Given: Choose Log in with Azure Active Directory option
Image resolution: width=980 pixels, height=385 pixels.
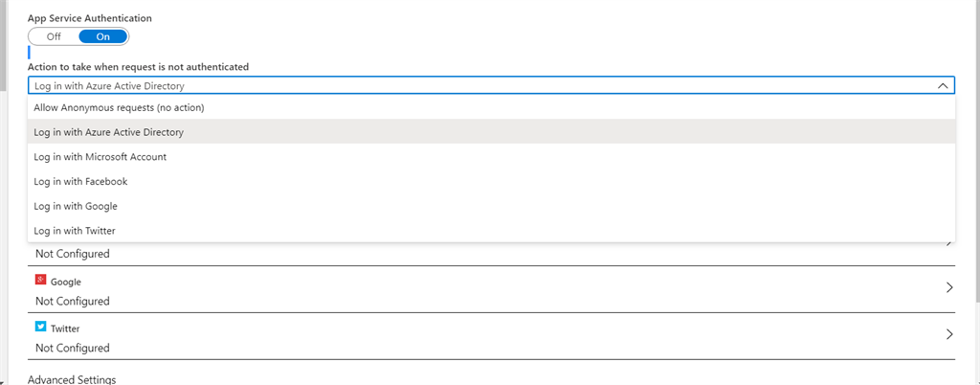Looking at the screenshot, I should point(108,132).
